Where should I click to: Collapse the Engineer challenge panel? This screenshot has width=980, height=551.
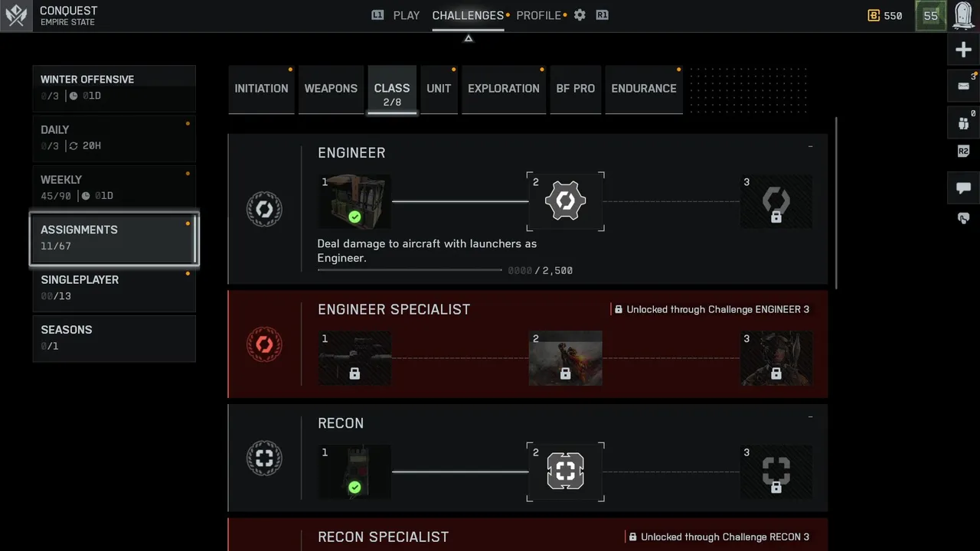[x=810, y=146]
